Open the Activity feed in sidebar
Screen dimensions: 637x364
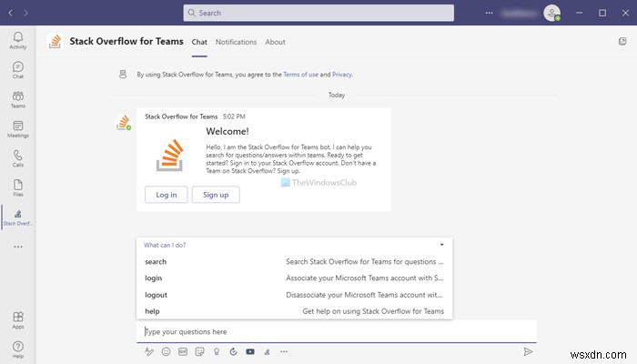18,41
